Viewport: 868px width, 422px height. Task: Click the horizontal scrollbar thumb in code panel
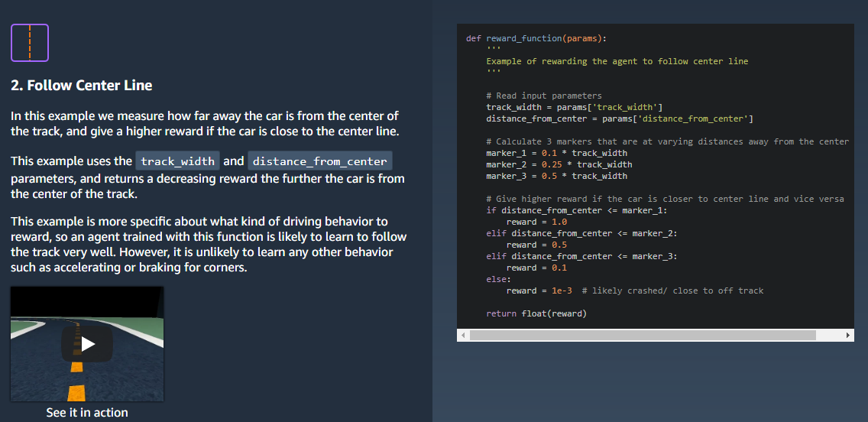pos(643,335)
